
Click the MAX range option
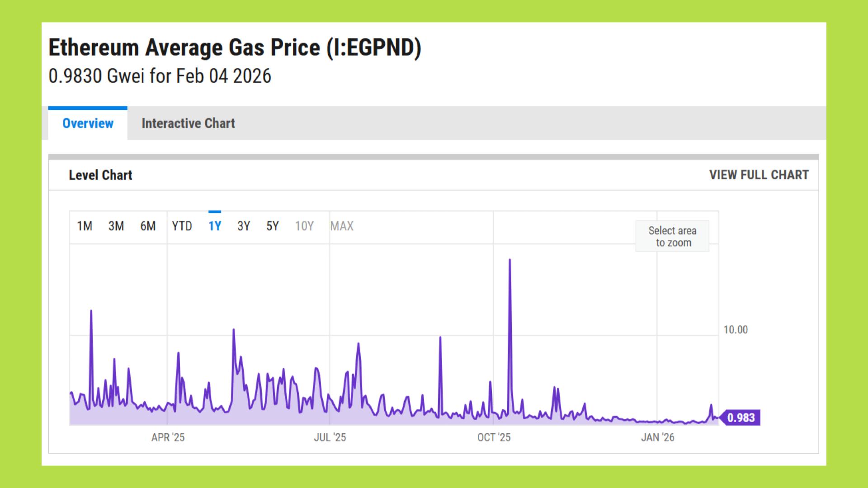[x=342, y=226]
